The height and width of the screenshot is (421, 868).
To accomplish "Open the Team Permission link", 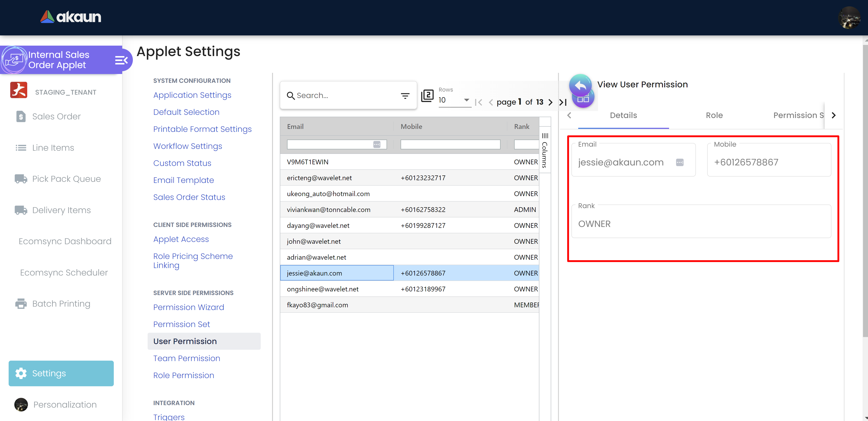I will tap(186, 358).
